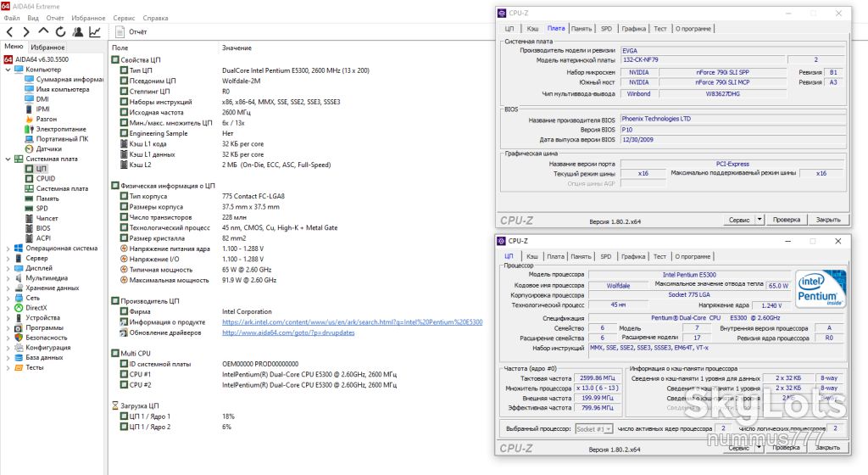Open Кэш tab in lower CPU-Z window
This screenshot has width=868, height=475.
click(532, 256)
